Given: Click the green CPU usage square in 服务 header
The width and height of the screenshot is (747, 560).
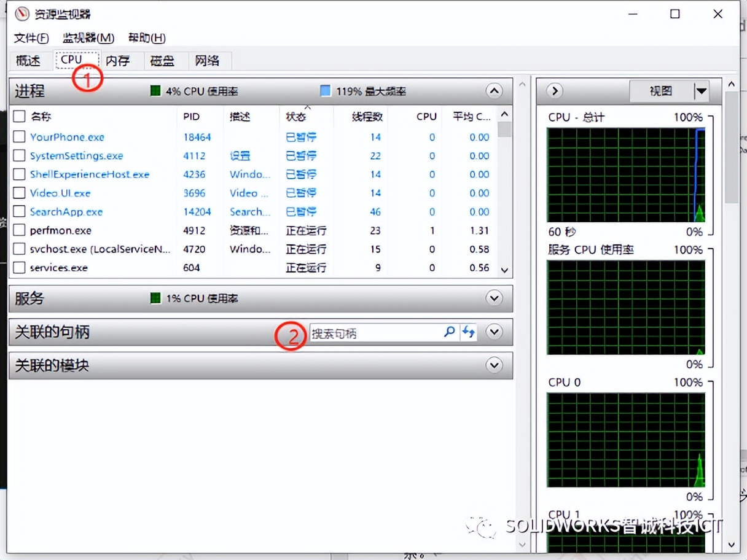Looking at the screenshot, I should point(155,298).
